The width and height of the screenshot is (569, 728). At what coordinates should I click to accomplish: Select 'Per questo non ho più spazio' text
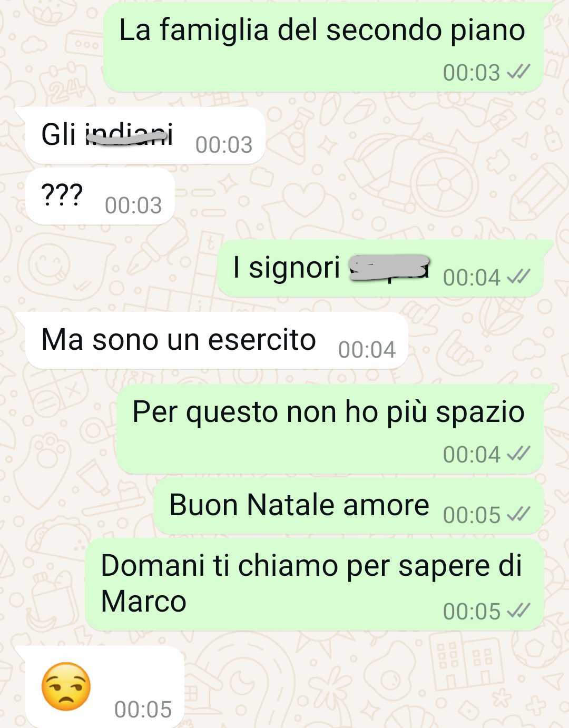point(328,412)
